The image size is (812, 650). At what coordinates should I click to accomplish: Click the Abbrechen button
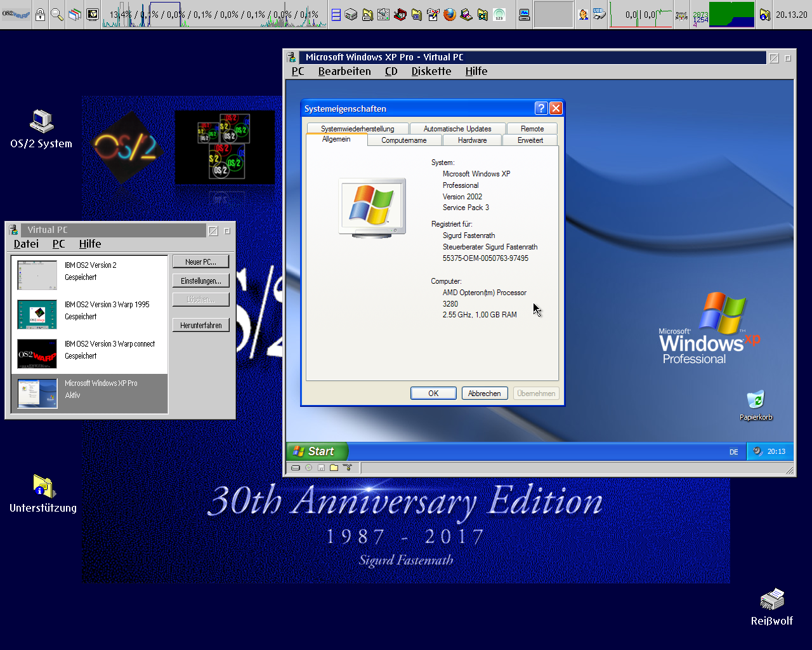coord(485,394)
